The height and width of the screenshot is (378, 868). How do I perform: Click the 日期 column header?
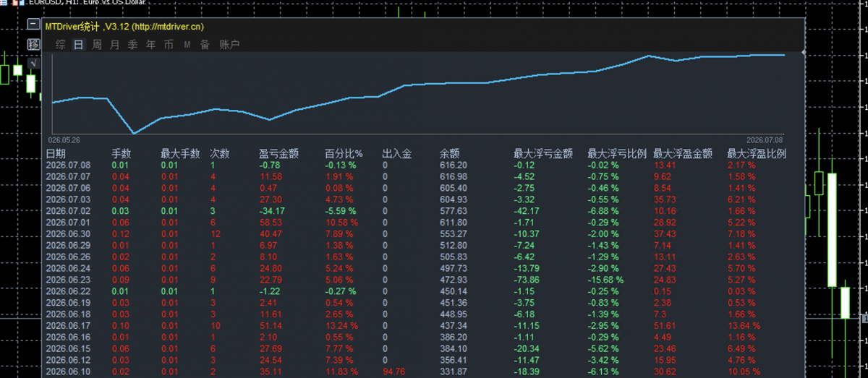(56, 154)
